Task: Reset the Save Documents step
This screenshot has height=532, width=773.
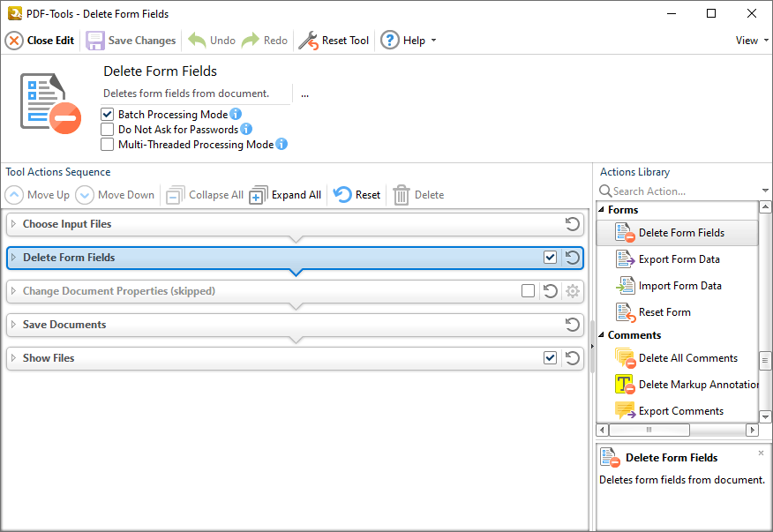Action: [573, 325]
